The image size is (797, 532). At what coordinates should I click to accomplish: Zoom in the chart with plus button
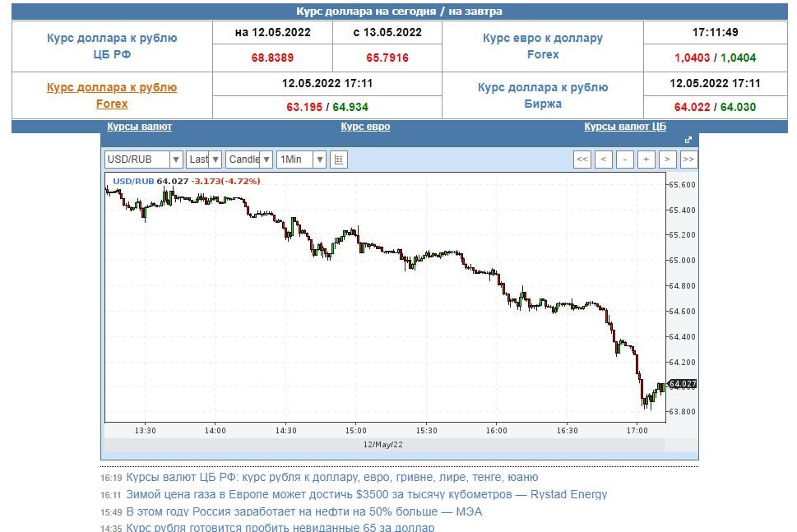[646, 160]
